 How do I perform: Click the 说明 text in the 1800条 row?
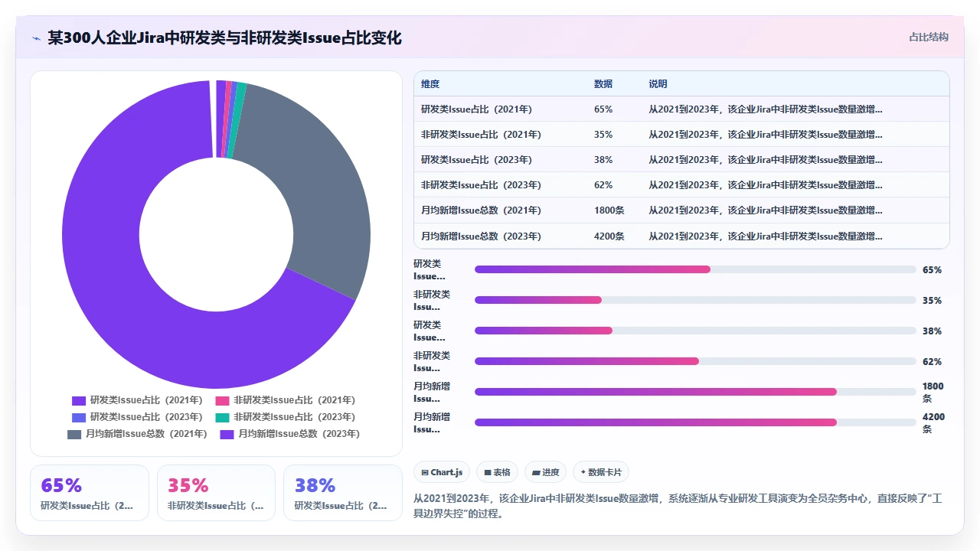pyautogui.click(x=766, y=210)
